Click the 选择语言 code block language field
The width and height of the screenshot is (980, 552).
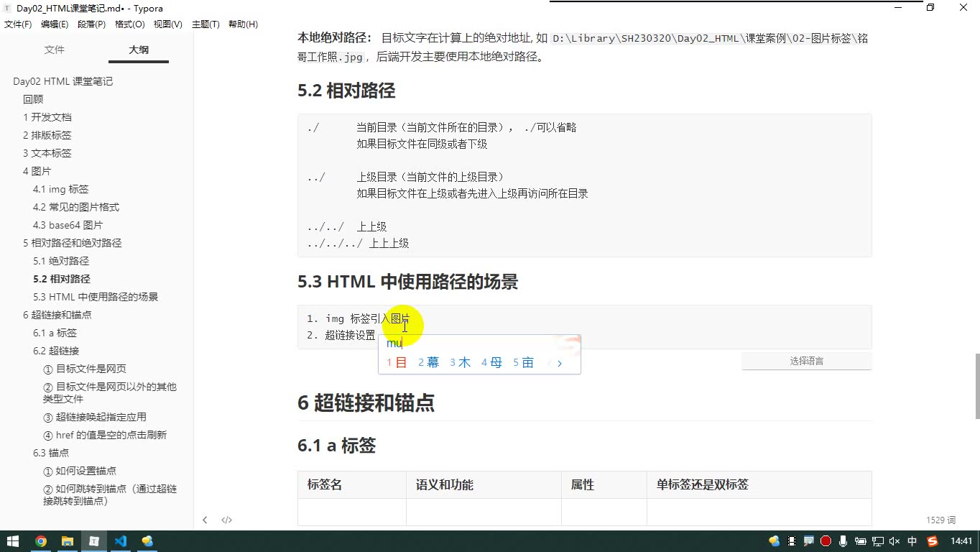[806, 362]
